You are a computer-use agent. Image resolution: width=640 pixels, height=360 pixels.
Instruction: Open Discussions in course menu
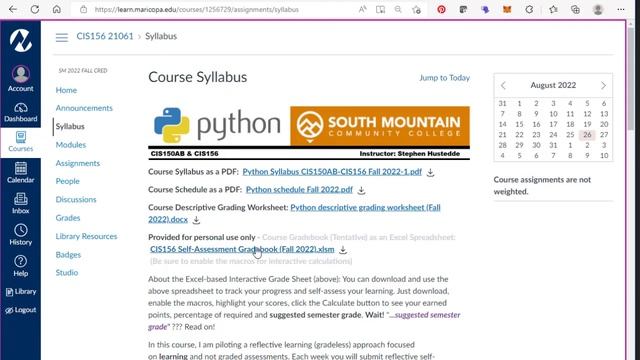76,199
